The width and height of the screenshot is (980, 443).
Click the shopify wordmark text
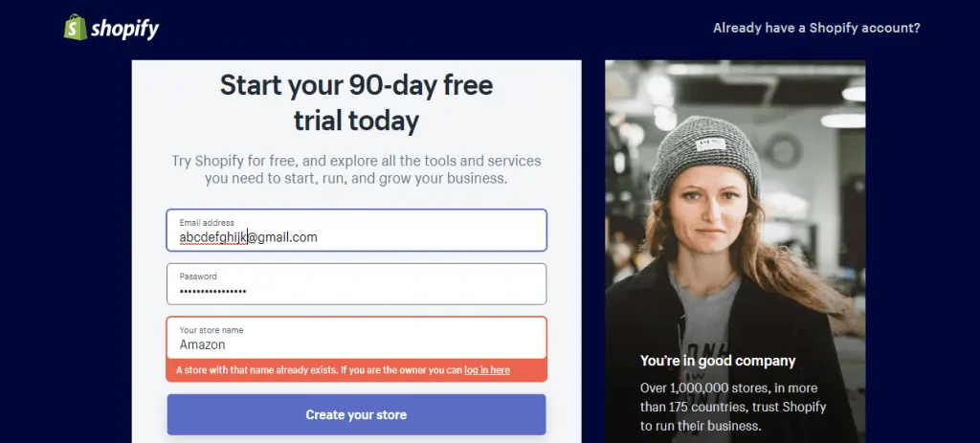point(124,30)
